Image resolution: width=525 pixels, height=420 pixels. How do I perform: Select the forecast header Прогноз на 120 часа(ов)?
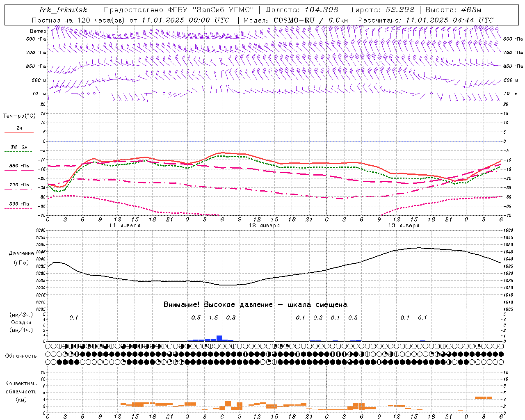[x=79, y=20]
